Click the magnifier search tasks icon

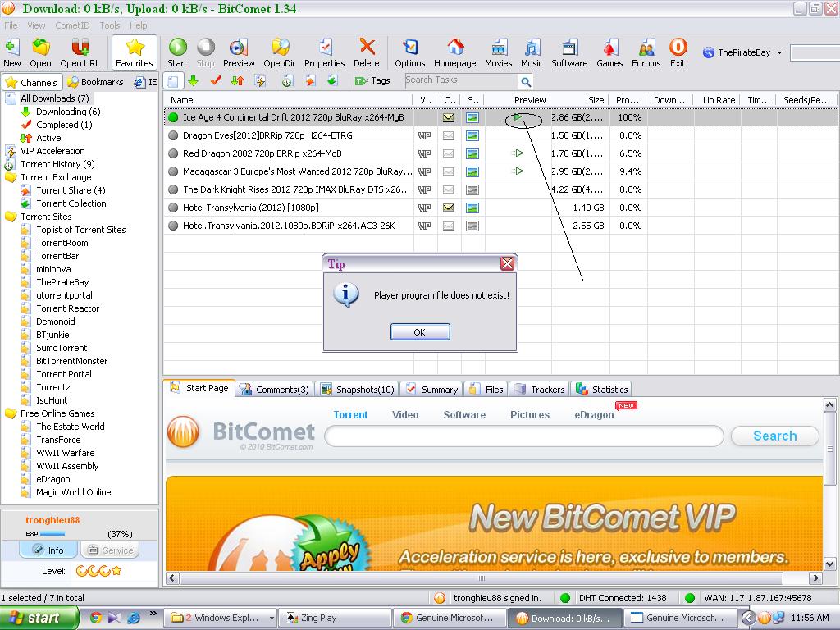coord(526,81)
